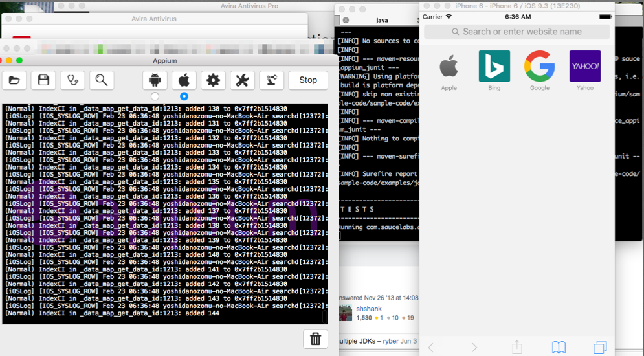
Task: Click the Wi-Fi icon in the simulator status bar
Action: click(x=449, y=17)
